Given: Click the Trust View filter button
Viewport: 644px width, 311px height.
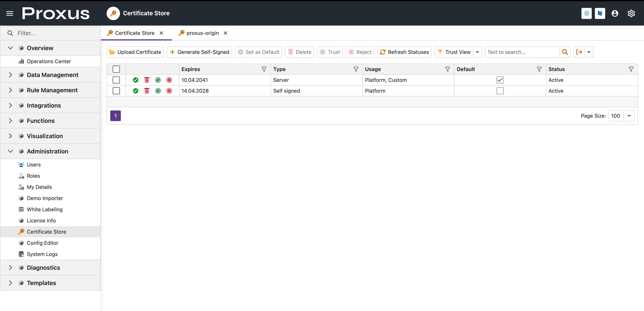Looking at the screenshot, I should [454, 52].
